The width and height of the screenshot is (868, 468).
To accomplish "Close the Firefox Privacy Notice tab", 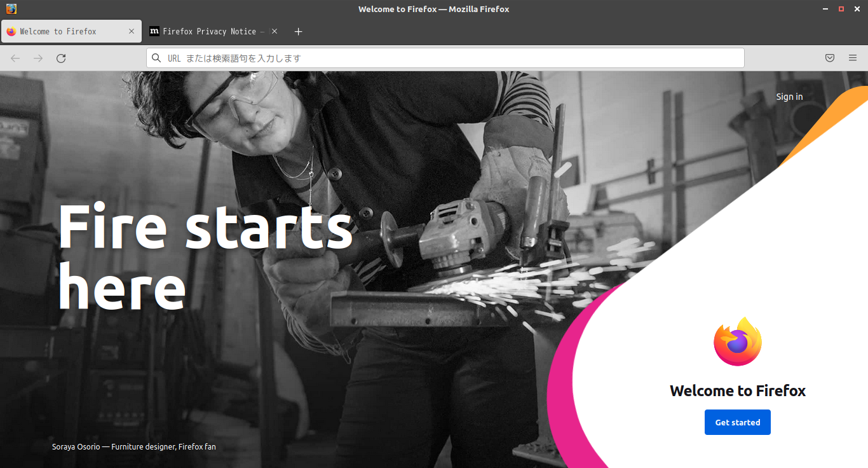I will tap(275, 31).
